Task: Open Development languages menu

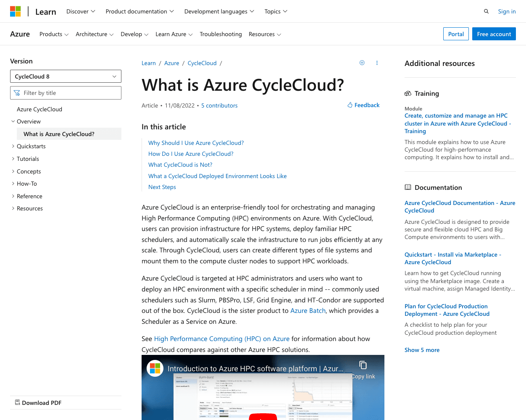Action: [219, 11]
